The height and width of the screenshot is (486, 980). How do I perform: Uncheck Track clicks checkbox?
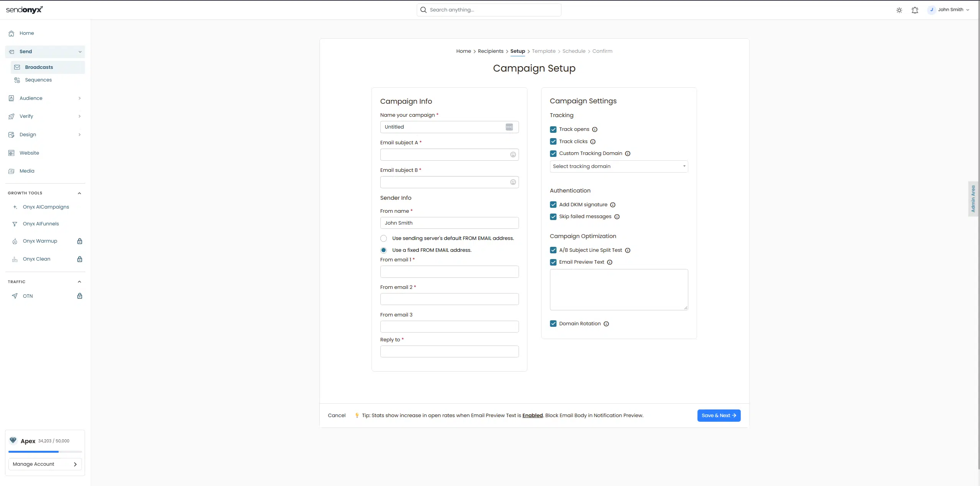click(x=553, y=142)
